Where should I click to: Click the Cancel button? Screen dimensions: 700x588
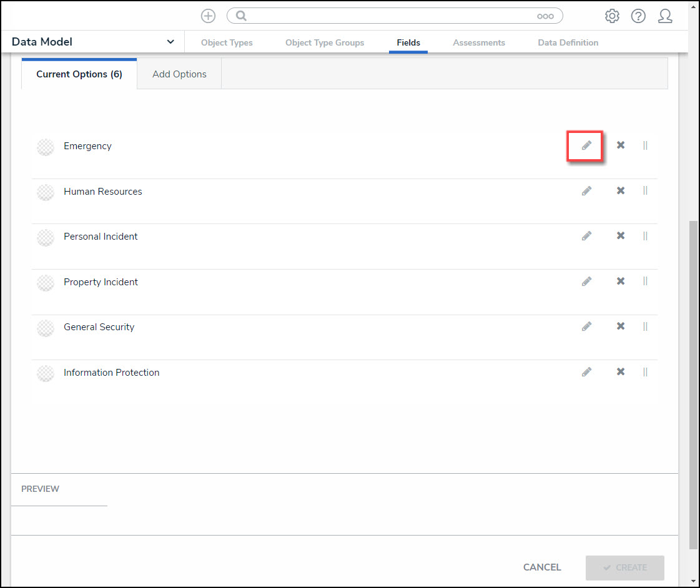542,567
